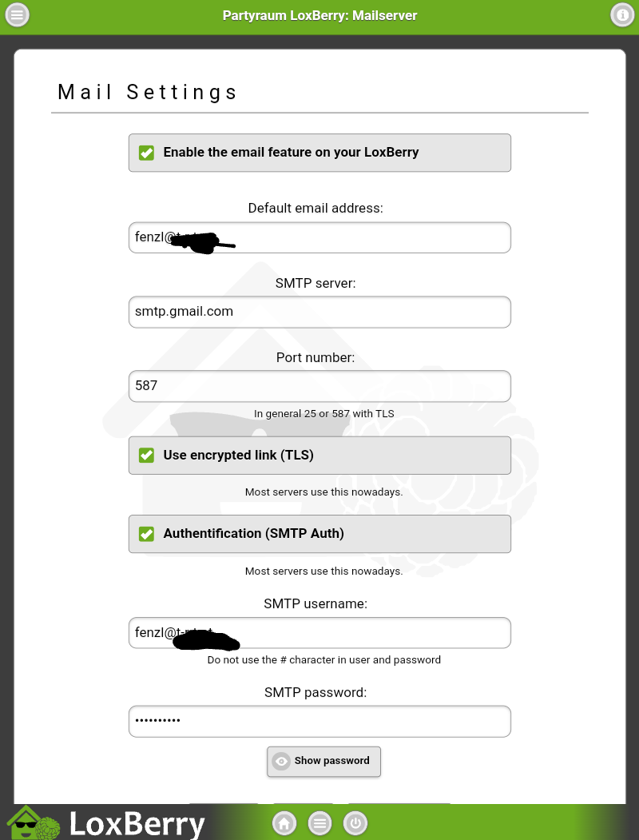The height and width of the screenshot is (840, 639).
Task: Click the Partyraum LoxBerry: Mailserver title
Action: [x=319, y=15]
